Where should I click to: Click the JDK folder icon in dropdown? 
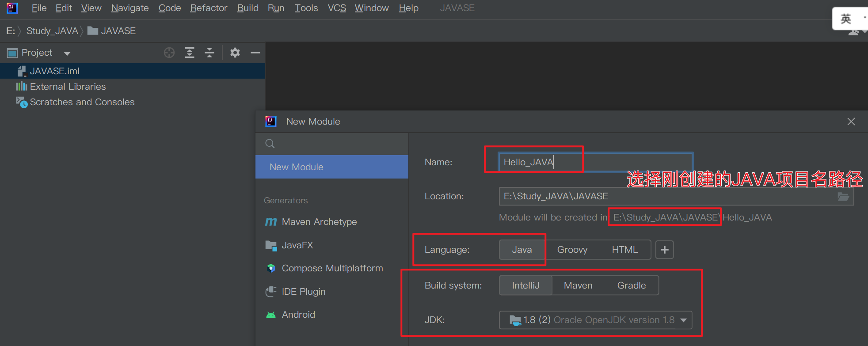click(x=515, y=320)
